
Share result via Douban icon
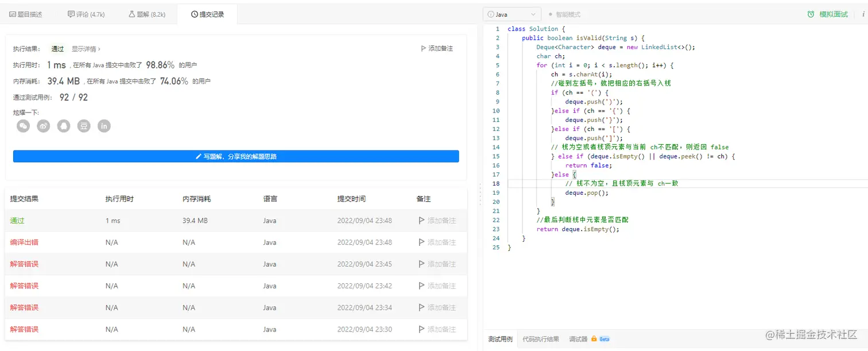(84, 126)
